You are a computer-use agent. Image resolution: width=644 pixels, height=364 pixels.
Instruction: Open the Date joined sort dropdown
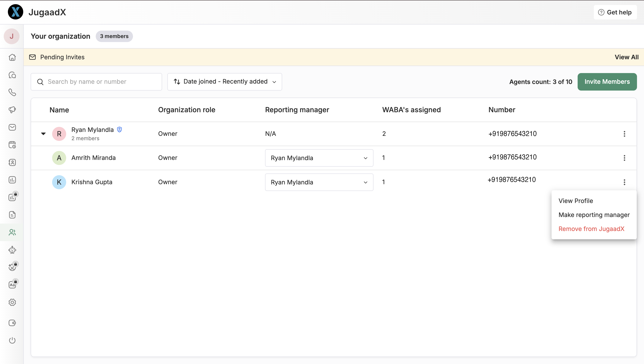[x=225, y=82]
